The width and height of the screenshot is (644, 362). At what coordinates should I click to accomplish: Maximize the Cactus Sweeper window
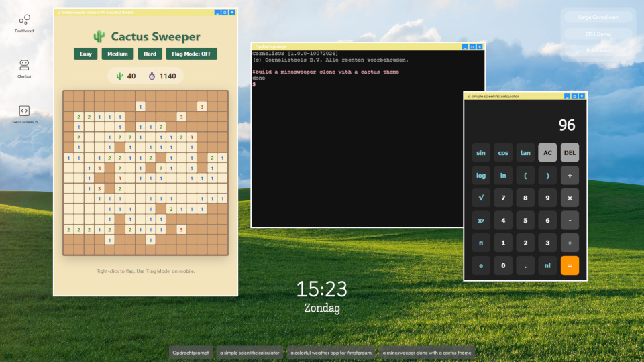pyautogui.click(x=225, y=12)
